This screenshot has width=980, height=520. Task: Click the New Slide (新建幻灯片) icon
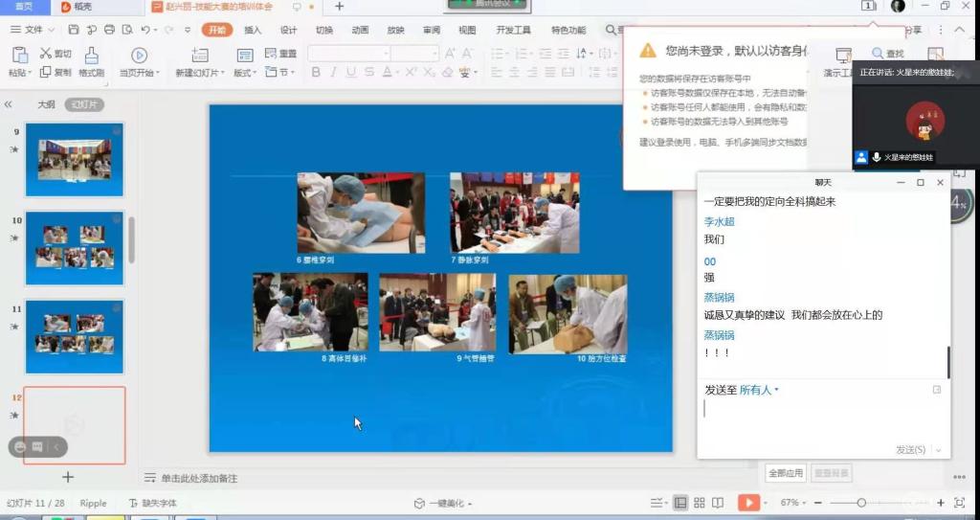[x=199, y=56]
